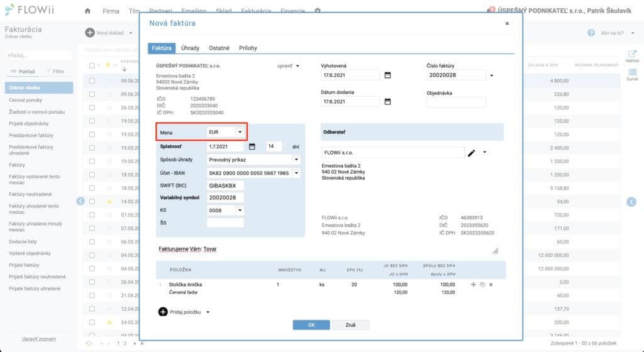Click the days field showing 14
Viewport: 644px width, 352px height.
[274, 146]
